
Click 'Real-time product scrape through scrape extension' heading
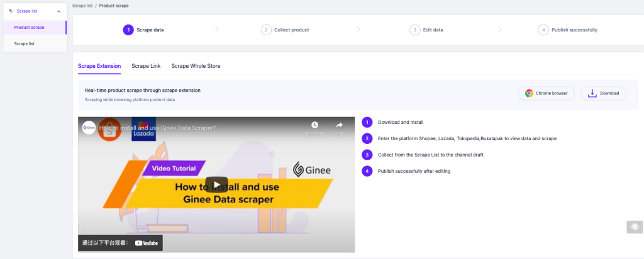point(143,91)
